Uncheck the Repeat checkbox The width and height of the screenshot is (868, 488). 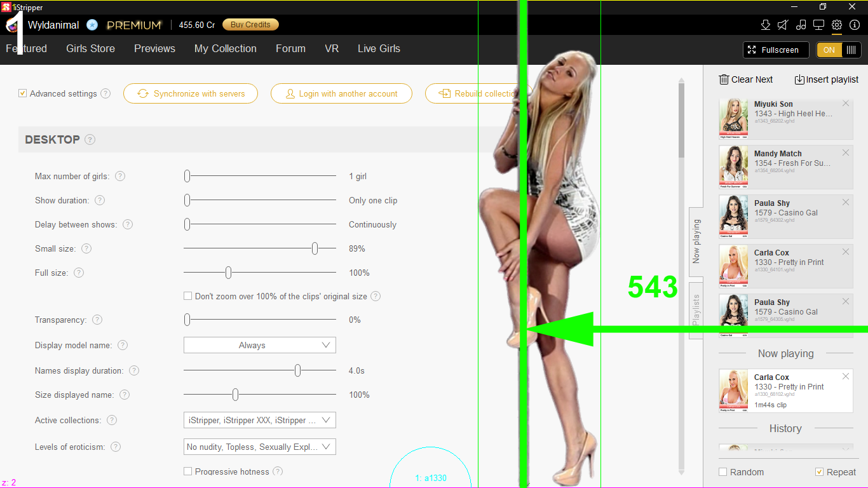pos(820,472)
